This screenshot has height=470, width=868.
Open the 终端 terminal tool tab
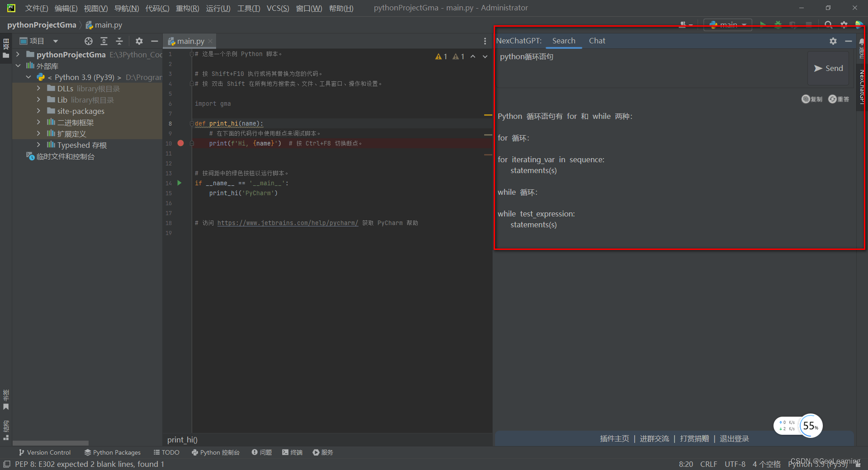pos(292,452)
